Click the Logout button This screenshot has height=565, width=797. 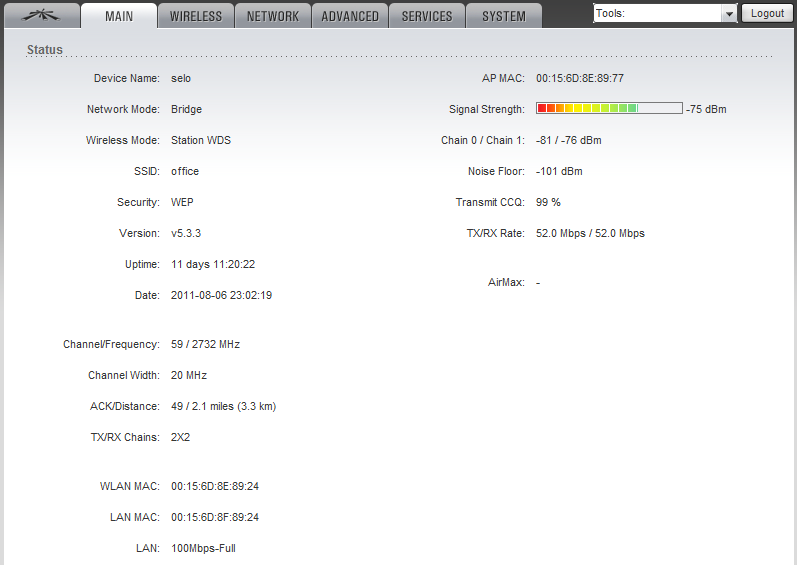click(767, 13)
